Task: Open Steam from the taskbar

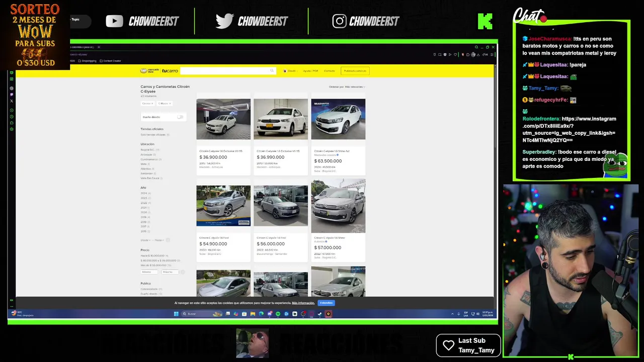Action: pyautogui.click(x=319, y=314)
